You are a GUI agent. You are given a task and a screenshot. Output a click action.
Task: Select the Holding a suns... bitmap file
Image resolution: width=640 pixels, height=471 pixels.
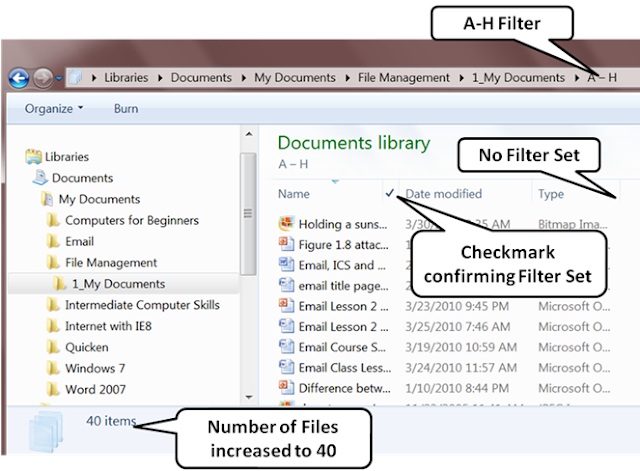tap(343, 224)
